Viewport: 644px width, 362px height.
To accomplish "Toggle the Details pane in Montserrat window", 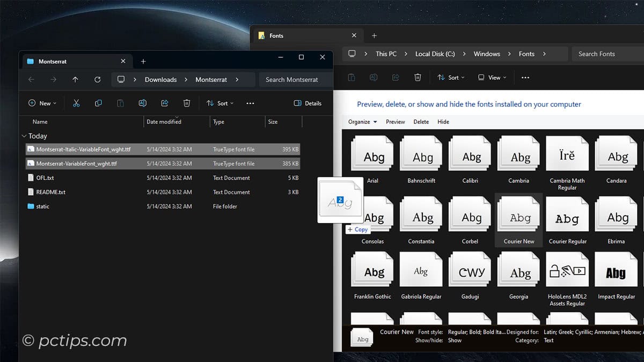I will (x=308, y=103).
